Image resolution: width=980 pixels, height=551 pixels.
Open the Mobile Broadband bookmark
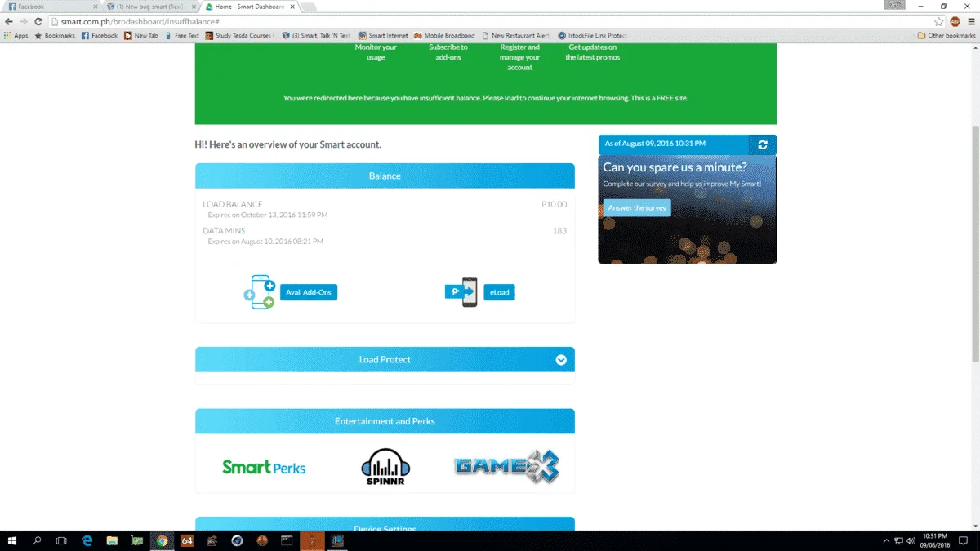tap(445, 36)
